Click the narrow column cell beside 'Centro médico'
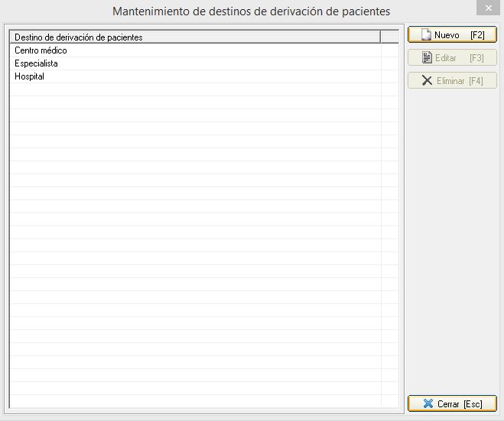This screenshot has height=421, width=504. pos(389,50)
